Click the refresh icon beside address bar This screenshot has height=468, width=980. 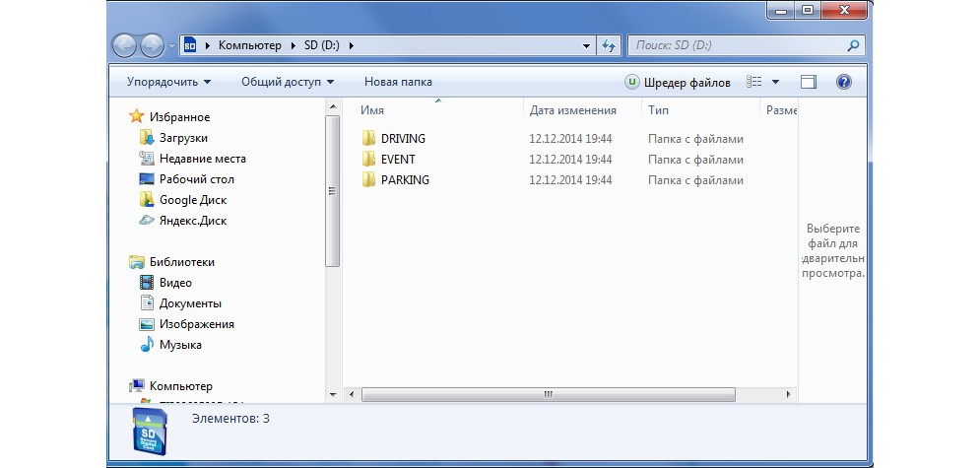[x=609, y=45]
